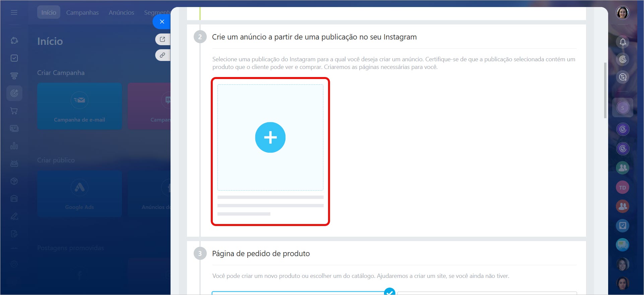
Task: Open the signature pen icon in left sidebar
Action: [14, 216]
